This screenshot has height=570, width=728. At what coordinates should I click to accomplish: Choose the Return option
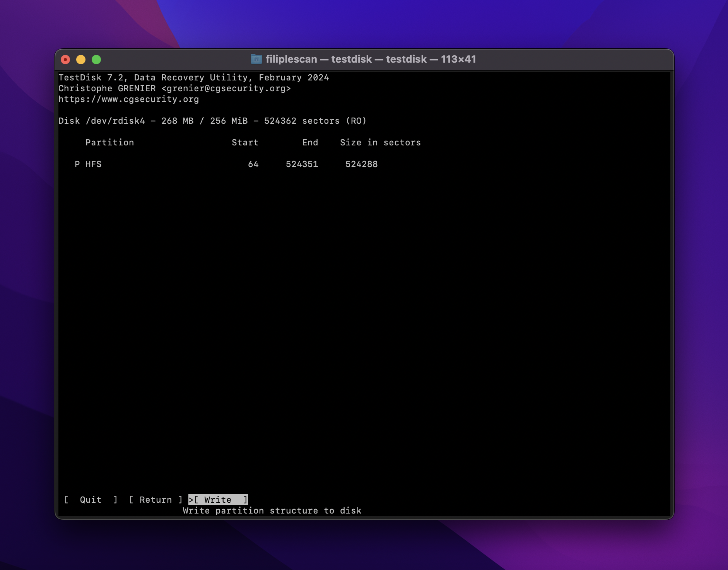pyautogui.click(x=156, y=500)
